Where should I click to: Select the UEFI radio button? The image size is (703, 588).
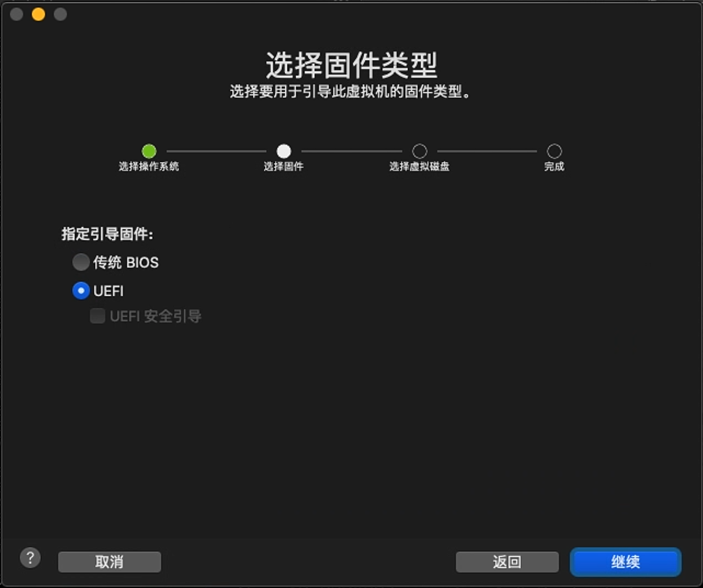pyautogui.click(x=81, y=291)
